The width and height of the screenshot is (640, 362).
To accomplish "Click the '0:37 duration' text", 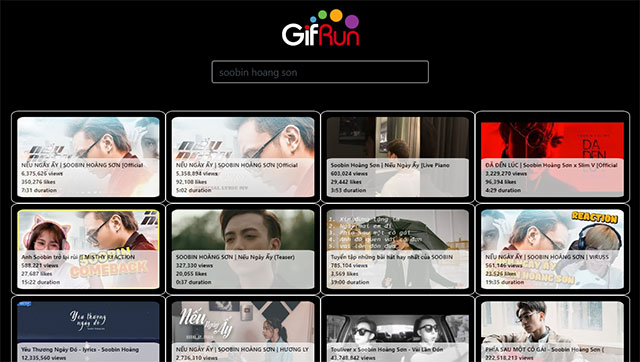I will click(x=194, y=282).
